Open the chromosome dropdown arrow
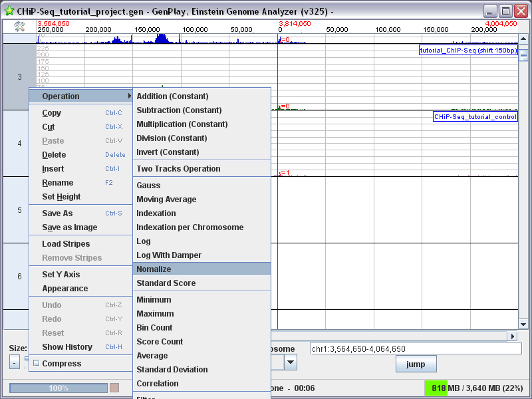Screen dimensions: 532x399 291,362
